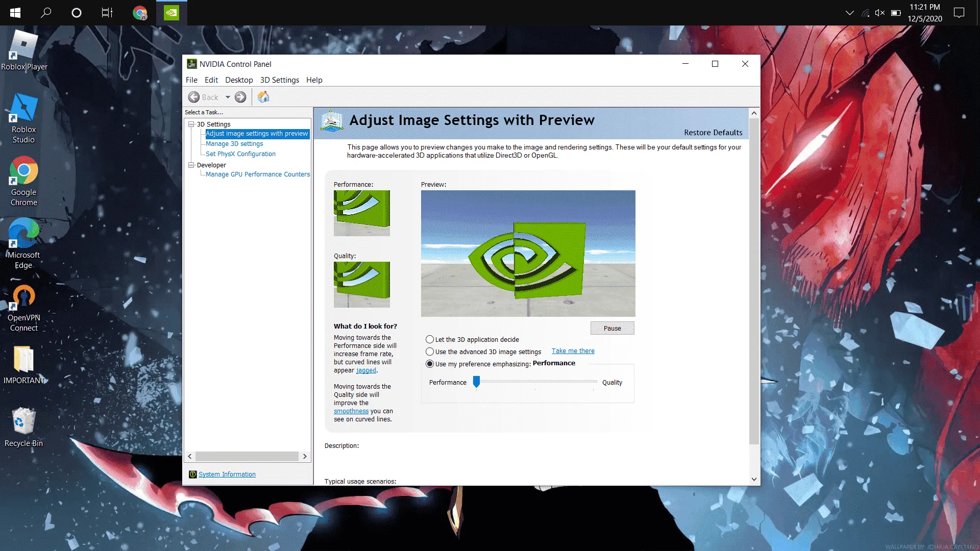Open the System Information link

pos(227,474)
